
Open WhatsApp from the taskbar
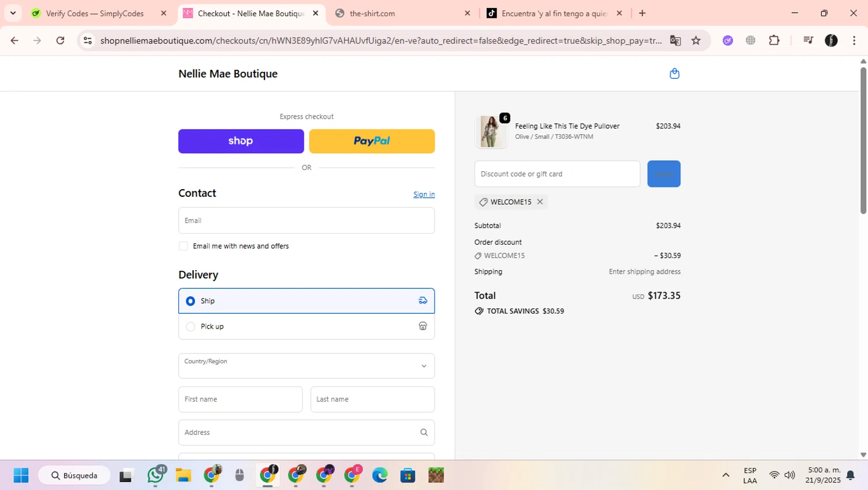(156, 476)
